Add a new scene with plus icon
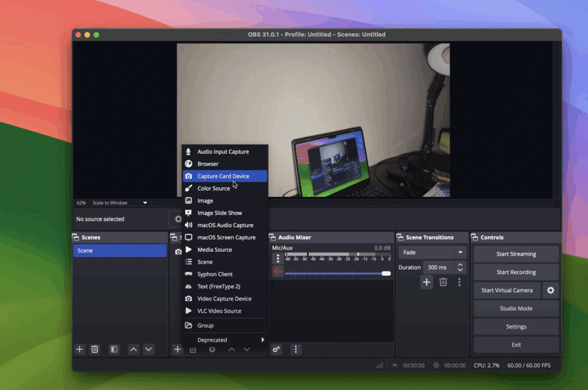Viewport: 588px width, 390px height. pyautogui.click(x=80, y=349)
